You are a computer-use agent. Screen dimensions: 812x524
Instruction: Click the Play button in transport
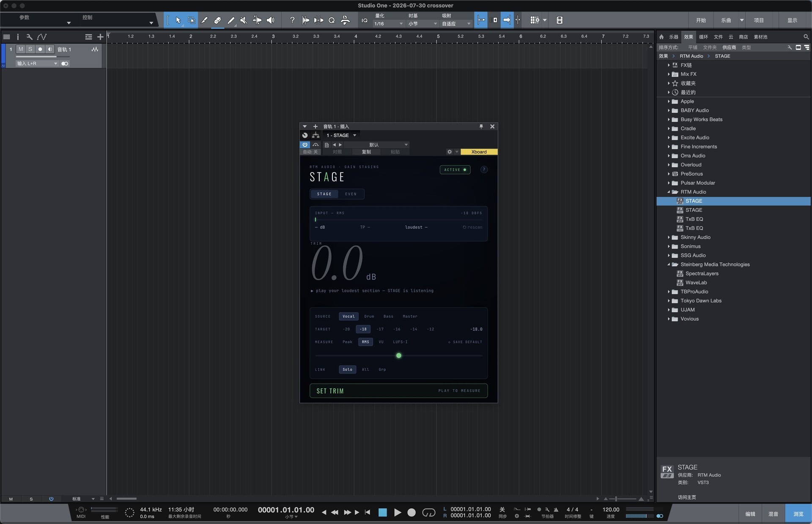(398, 512)
